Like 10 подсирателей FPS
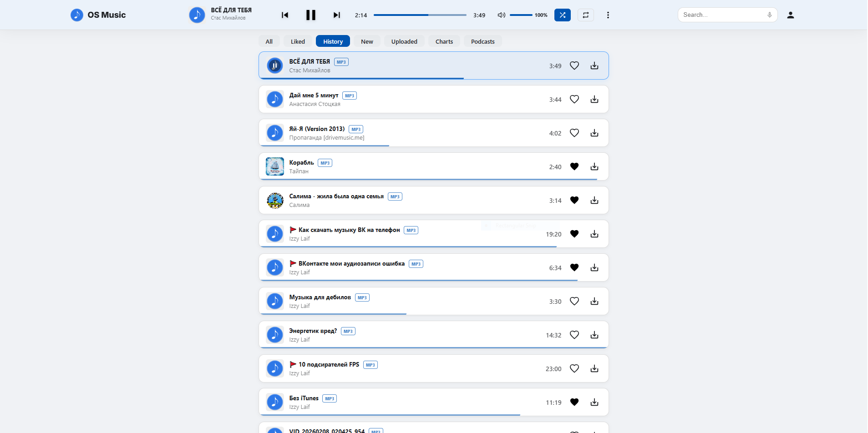 (x=574, y=368)
